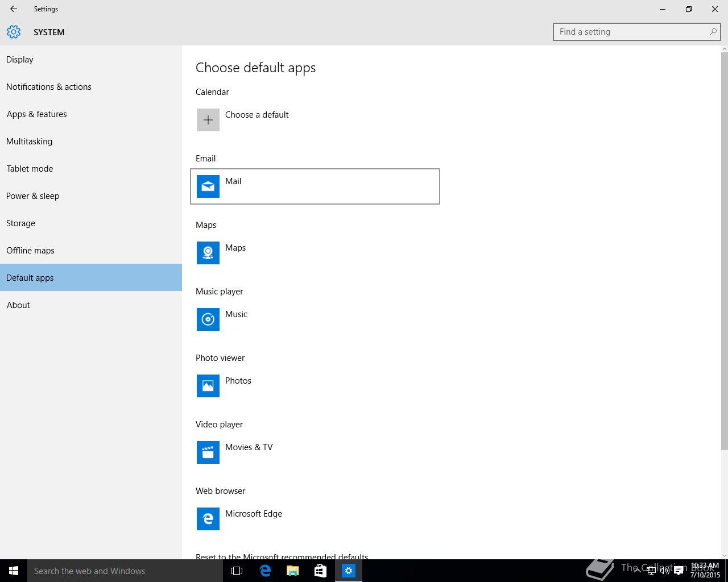Image resolution: width=728 pixels, height=582 pixels.
Task: Open the Display settings page
Action: click(x=91, y=60)
